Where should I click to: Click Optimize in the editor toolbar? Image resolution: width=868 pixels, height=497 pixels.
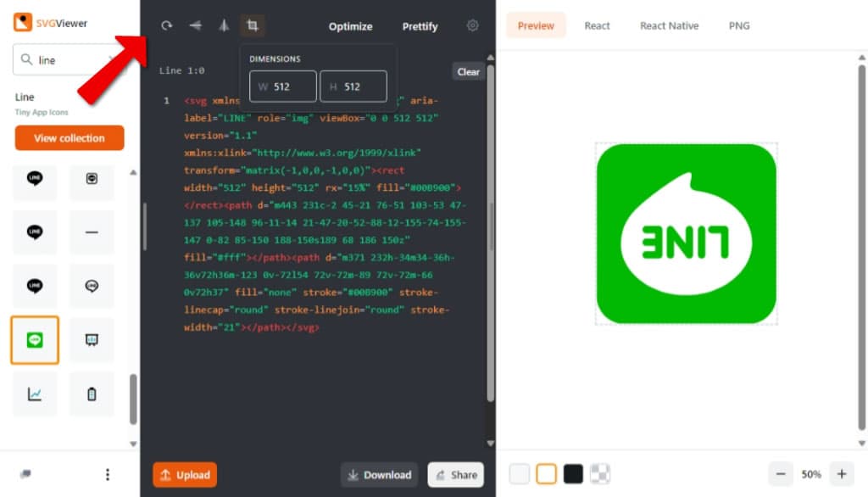point(350,26)
